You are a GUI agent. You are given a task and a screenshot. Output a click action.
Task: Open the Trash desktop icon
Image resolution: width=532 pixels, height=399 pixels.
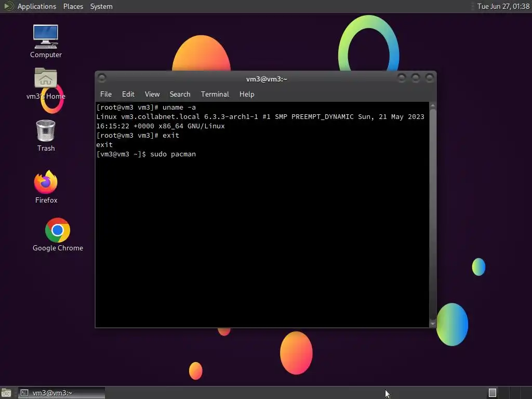click(x=46, y=135)
